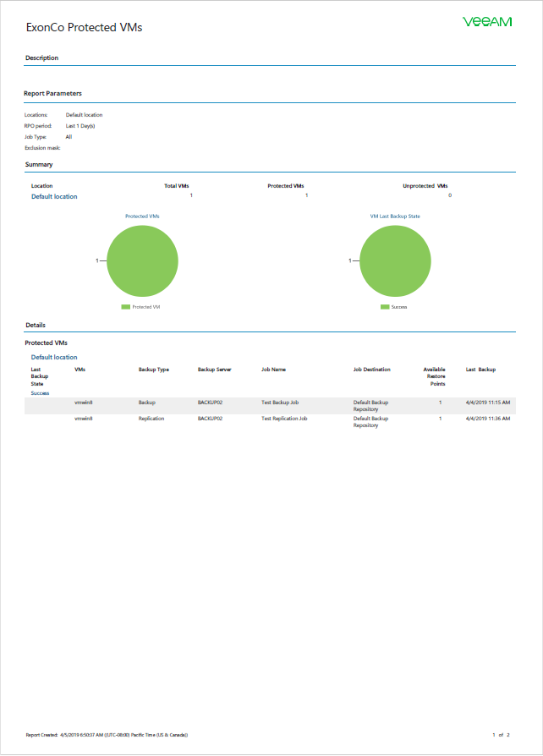Click the Test Replication Job cell
This screenshot has height=756, width=543.
point(284,419)
